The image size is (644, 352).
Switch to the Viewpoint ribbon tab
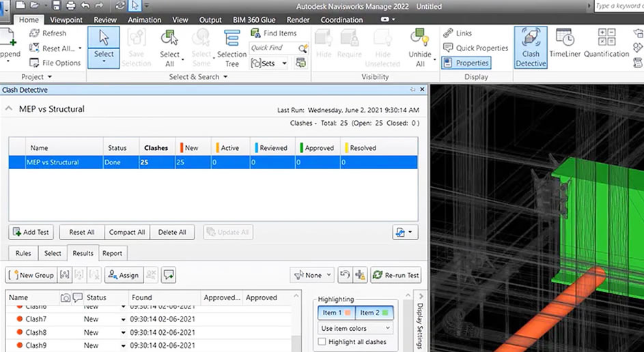tap(66, 20)
